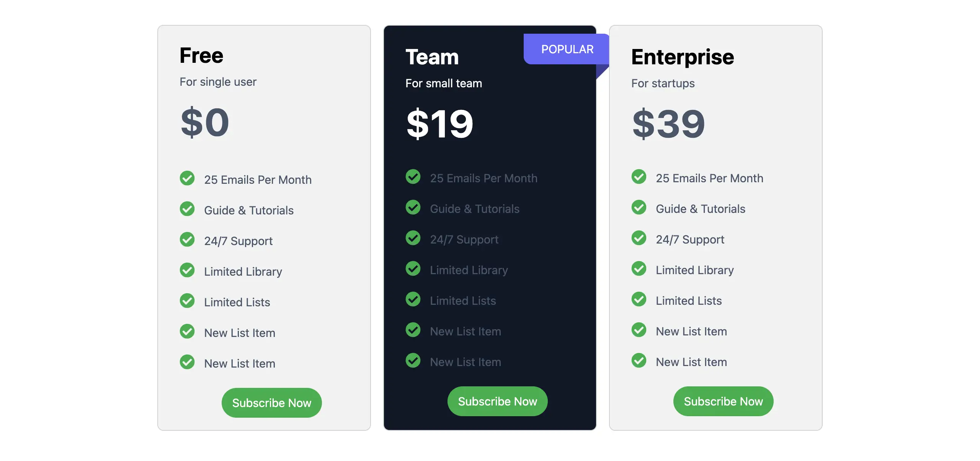Click the checkmark next to Limited Library on Team plan

413,269
